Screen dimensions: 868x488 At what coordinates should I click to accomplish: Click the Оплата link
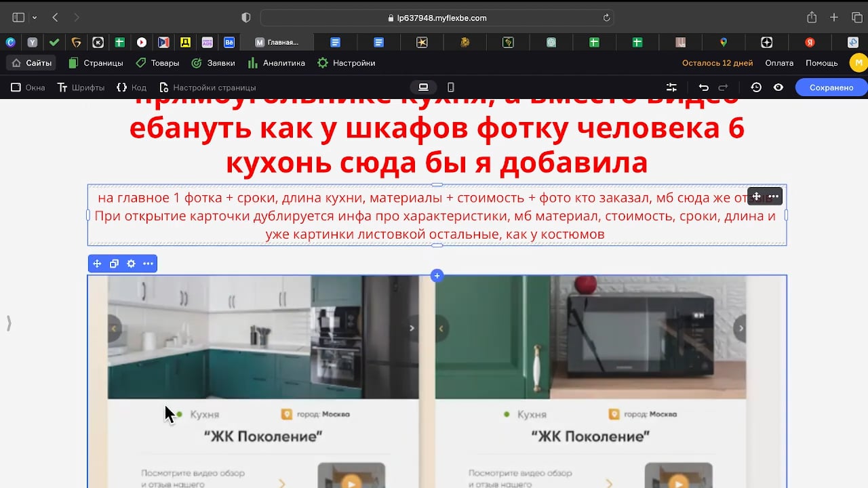click(x=779, y=63)
